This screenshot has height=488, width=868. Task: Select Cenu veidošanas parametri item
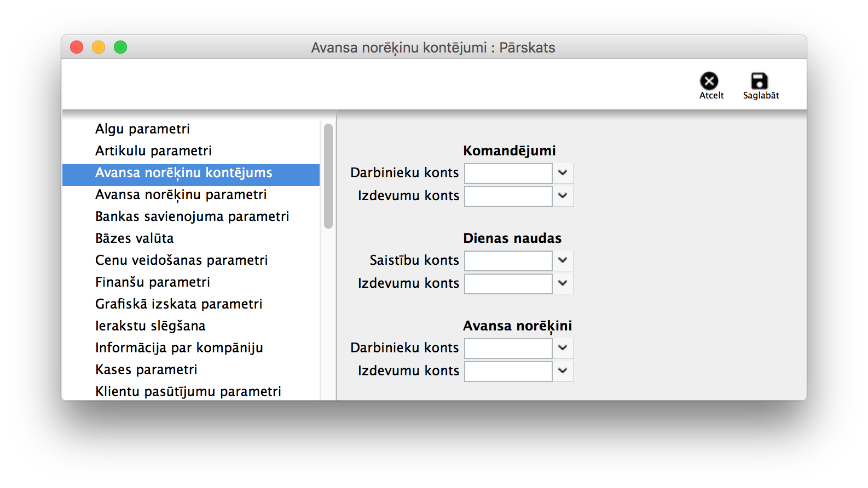coord(181,260)
